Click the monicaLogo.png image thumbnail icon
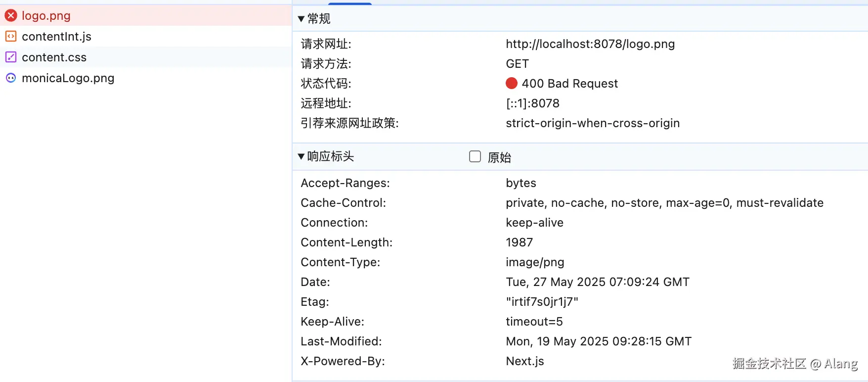The image size is (868, 382). (11, 78)
